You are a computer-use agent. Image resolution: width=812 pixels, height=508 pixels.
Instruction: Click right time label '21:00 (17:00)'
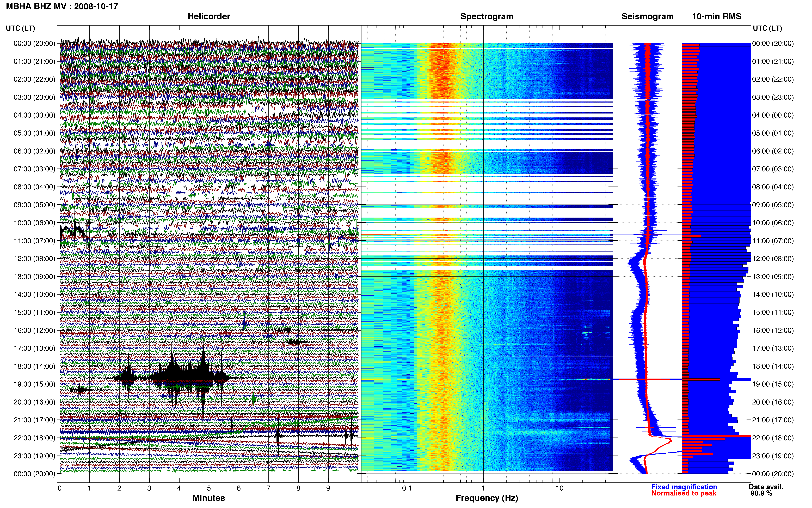773,420
